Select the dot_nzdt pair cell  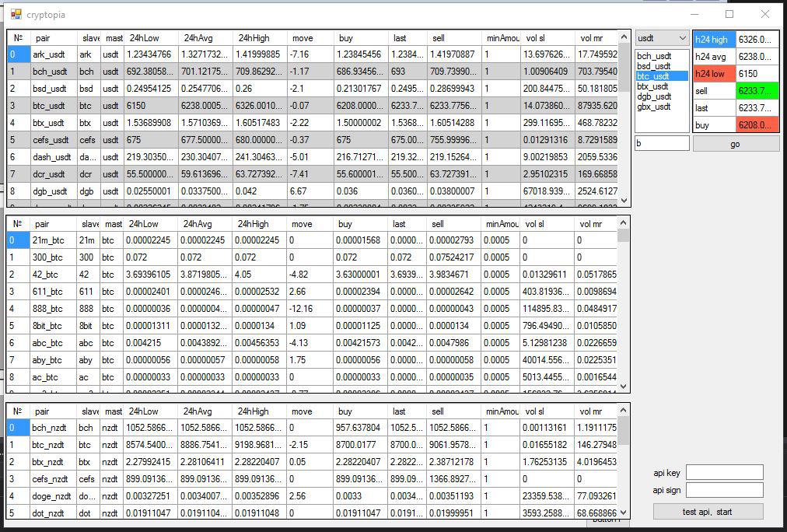click(53, 513)
